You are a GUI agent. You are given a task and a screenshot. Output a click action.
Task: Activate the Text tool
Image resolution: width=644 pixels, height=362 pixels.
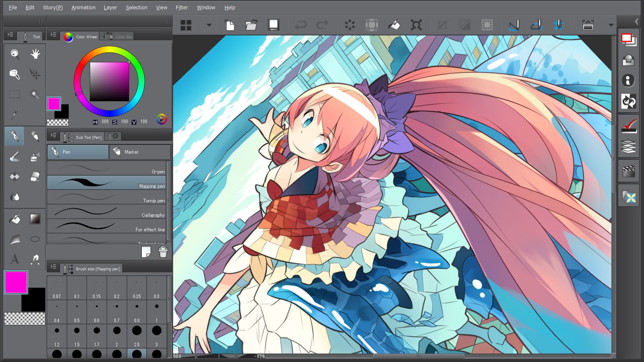[14, 259]
